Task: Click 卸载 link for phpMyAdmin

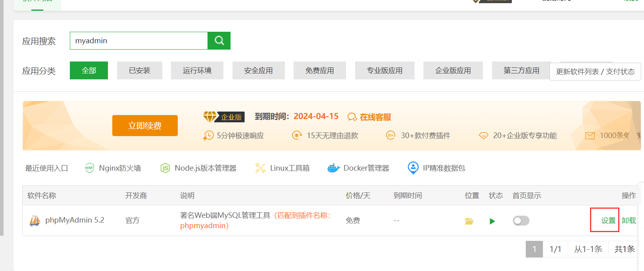Action: coord(629,220)
